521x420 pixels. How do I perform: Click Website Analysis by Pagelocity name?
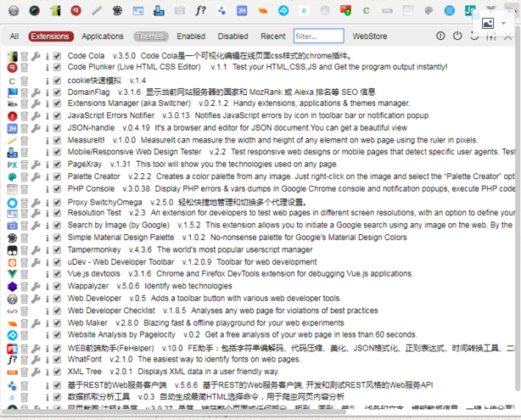(121, 334)
